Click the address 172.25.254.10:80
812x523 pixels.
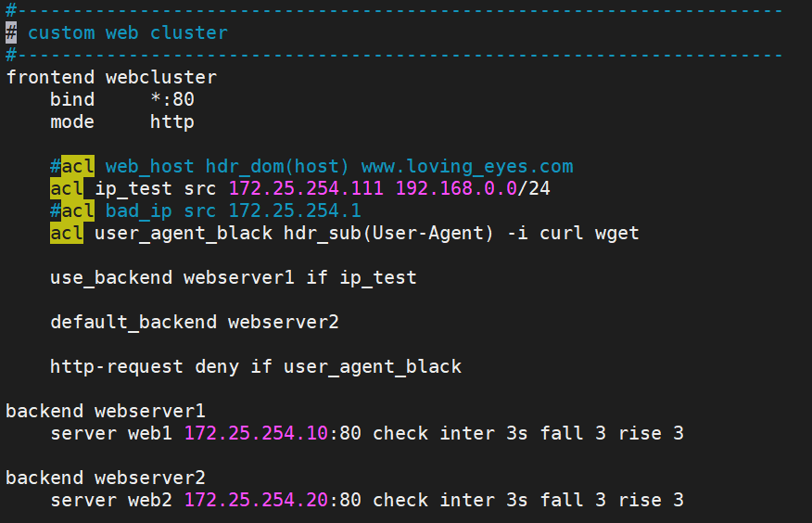click(x=273, y=433)
